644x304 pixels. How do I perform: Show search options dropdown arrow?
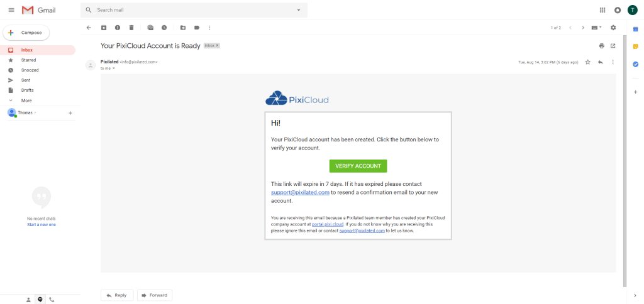point(299,10)
